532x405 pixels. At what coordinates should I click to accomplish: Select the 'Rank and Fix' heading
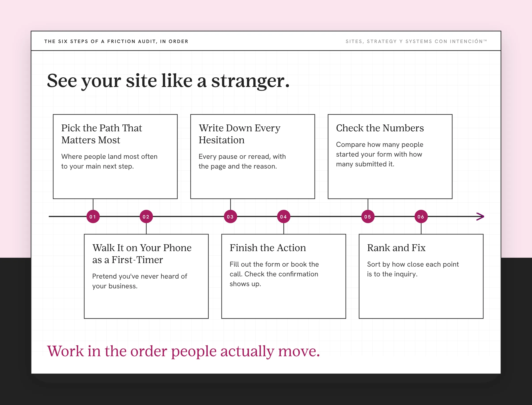coord(396,248)
